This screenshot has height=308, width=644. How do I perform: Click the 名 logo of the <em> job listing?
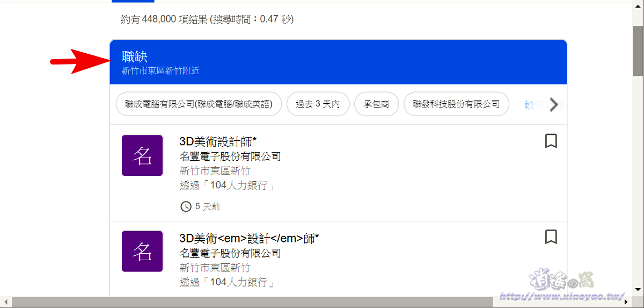[x=142, y=251]
